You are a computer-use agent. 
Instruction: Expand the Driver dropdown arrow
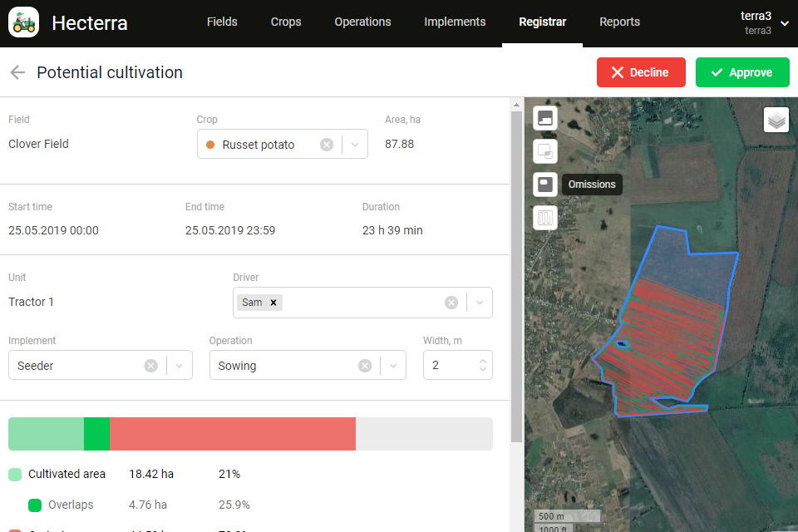pos(479,303)
